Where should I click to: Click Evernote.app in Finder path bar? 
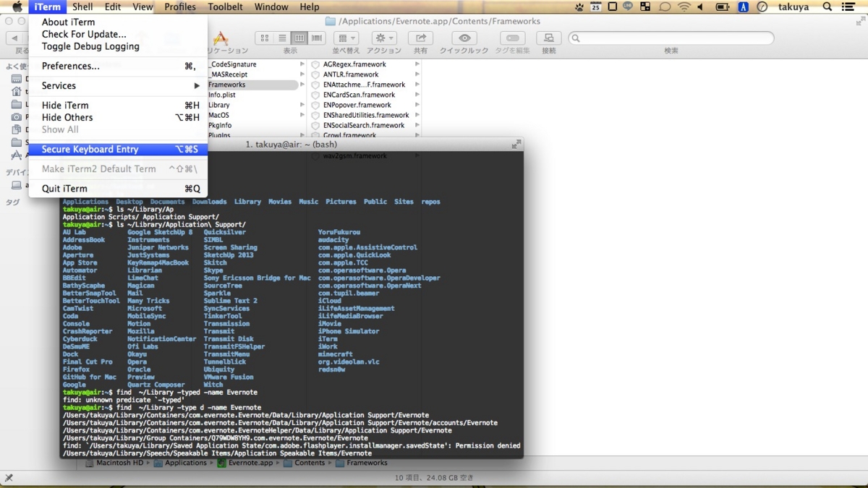[x=245, y=463]
